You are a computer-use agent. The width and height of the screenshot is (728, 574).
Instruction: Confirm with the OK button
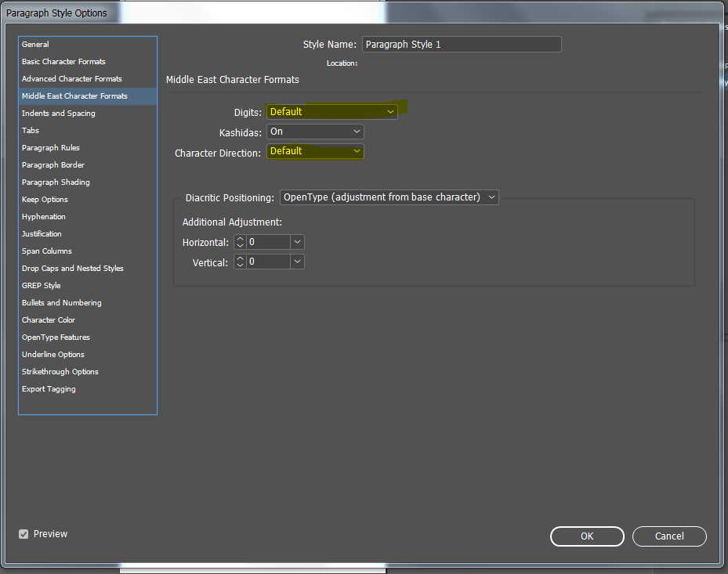[587, 536]
